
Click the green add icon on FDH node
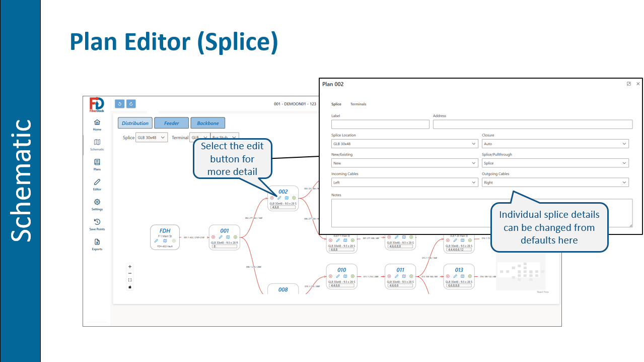[174, 241]
